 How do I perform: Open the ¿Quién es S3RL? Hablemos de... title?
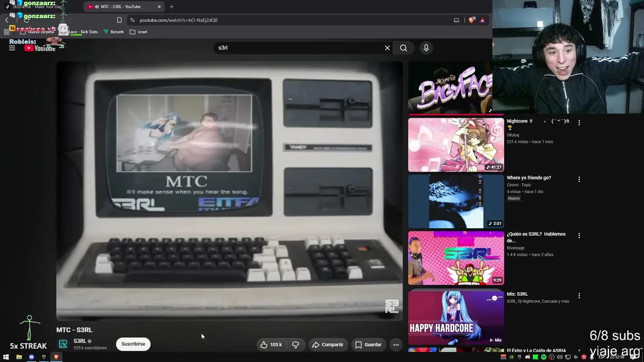coord(536,237)
